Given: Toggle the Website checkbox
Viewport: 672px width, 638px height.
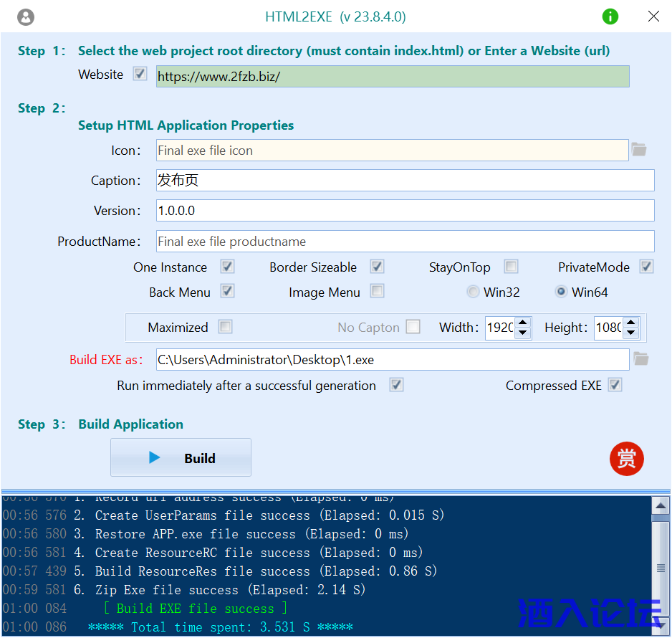Looking at the screenshot, I should (140, 74).
